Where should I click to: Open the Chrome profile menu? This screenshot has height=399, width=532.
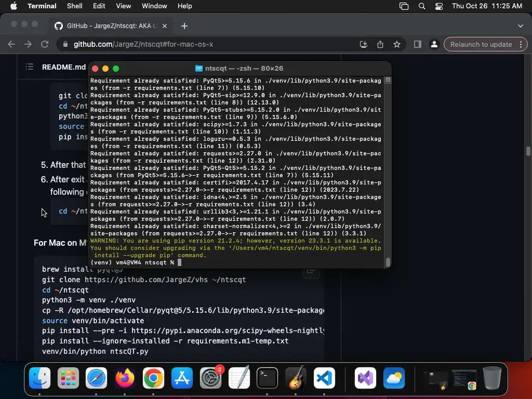434,45
